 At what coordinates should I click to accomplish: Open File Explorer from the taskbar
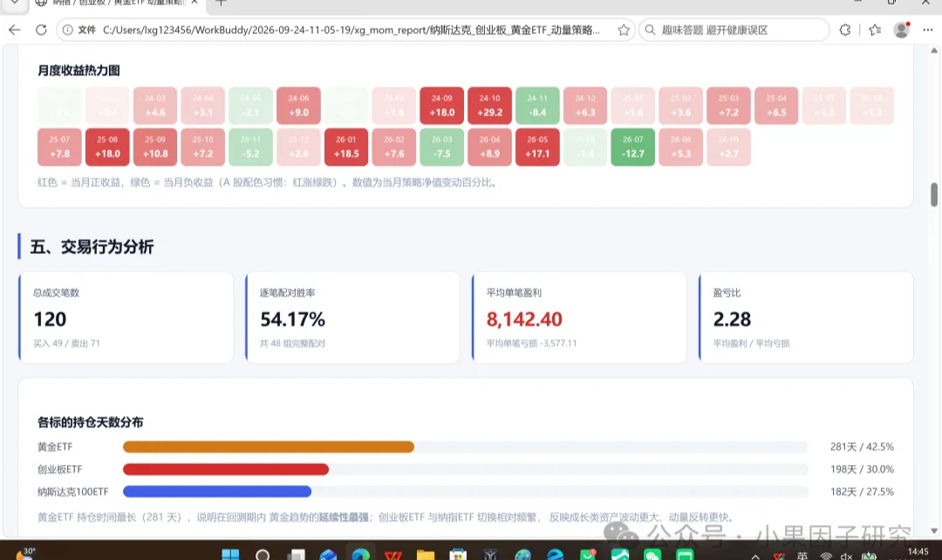426,554
